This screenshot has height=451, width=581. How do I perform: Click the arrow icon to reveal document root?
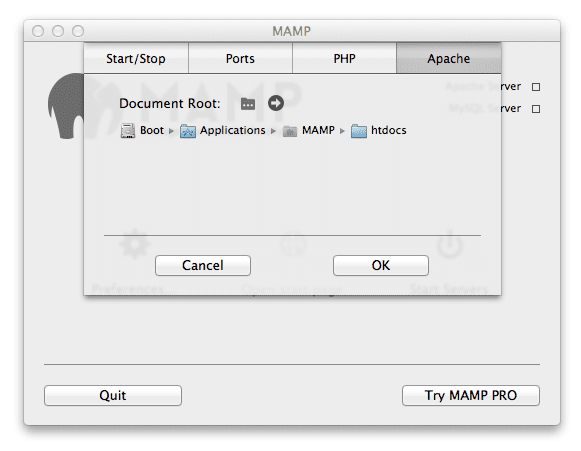click(276, 103)
